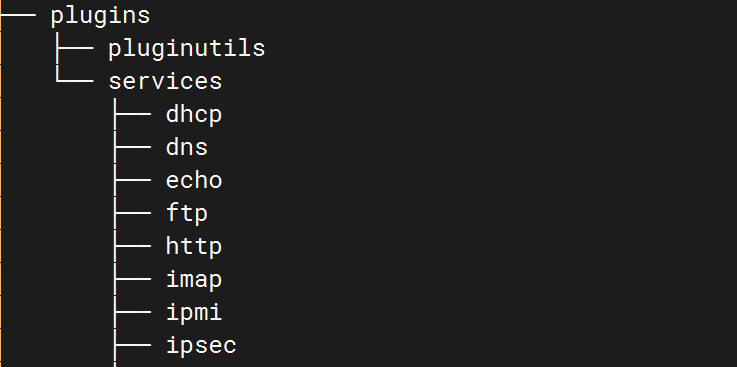Choose the ipmi folder name
Screen dimensions: 737x367
point(194,313)
